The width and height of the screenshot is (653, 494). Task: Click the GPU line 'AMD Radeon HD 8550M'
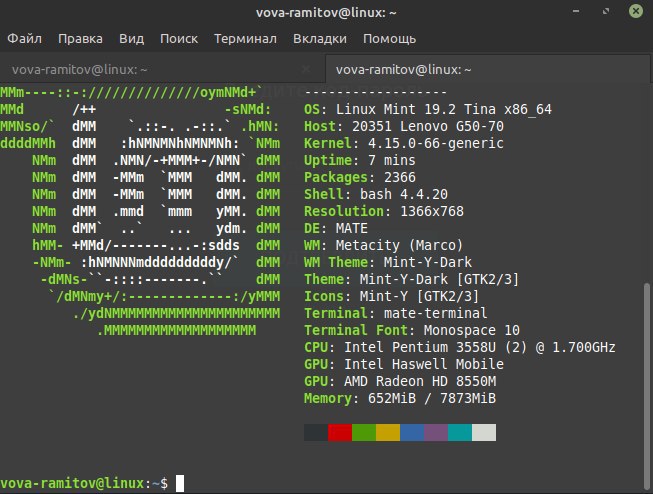pyautogui.click(x=420, y=382)
